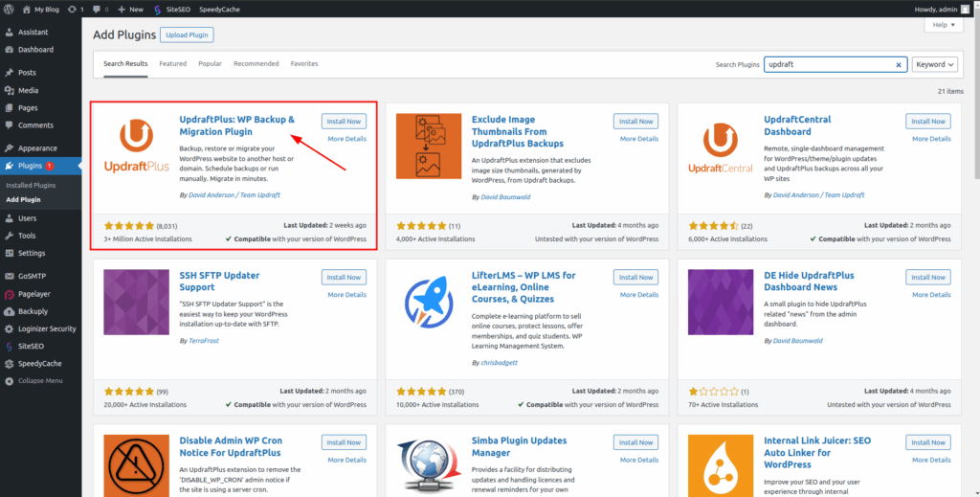980x497 pixels.
Task: Open chrisbadgett author link
Action: coord(499,363)
